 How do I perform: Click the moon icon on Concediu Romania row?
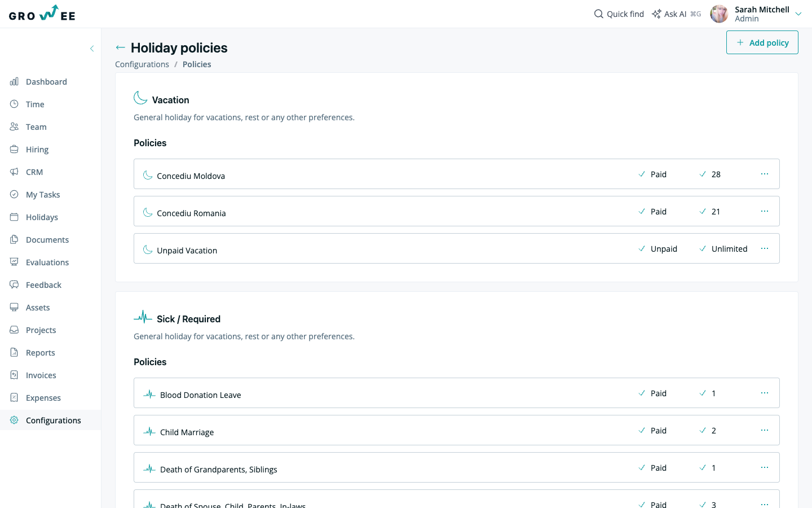148,212
